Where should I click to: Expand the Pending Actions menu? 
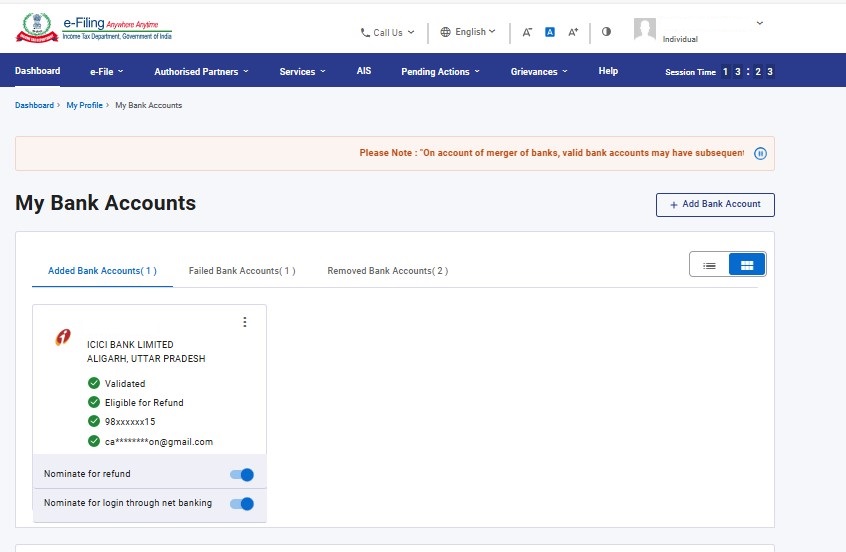tap(440, 71)
